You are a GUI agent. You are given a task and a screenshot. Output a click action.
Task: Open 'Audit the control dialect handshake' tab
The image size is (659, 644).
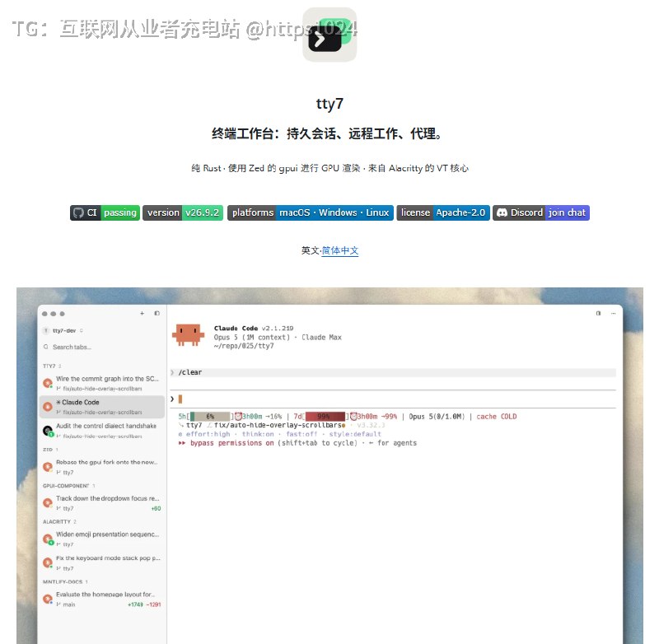point(102,431)
